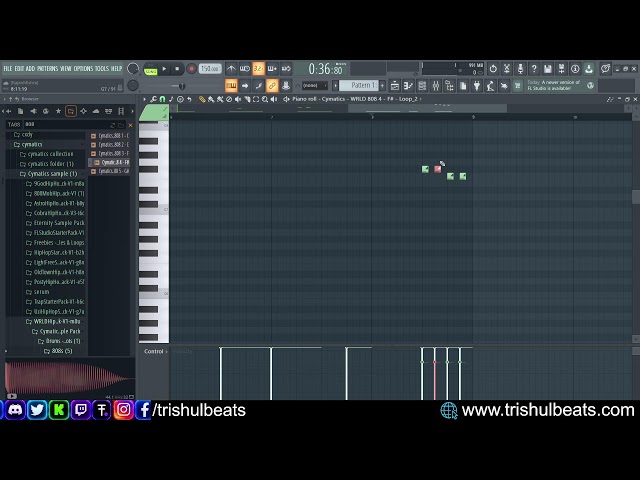
Task: Click the render/export audio icon
Action: pyautogui.click(x=562, y=69)
